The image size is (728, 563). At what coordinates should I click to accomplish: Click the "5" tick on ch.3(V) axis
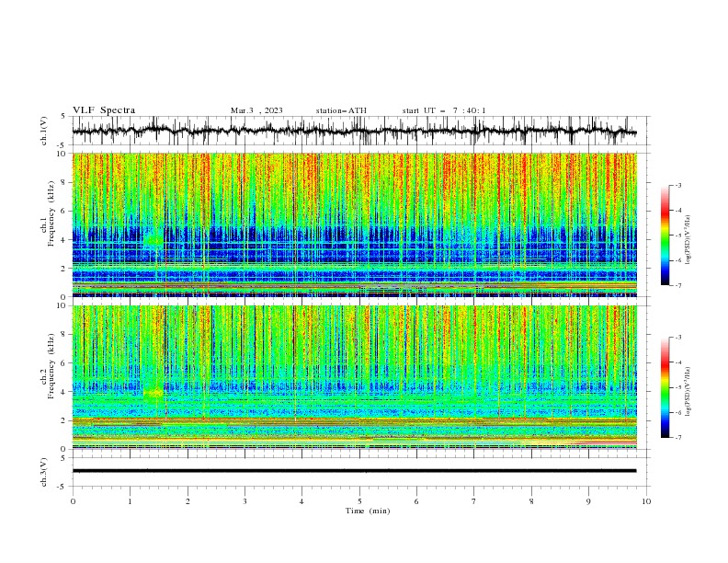tap(64, 457)
